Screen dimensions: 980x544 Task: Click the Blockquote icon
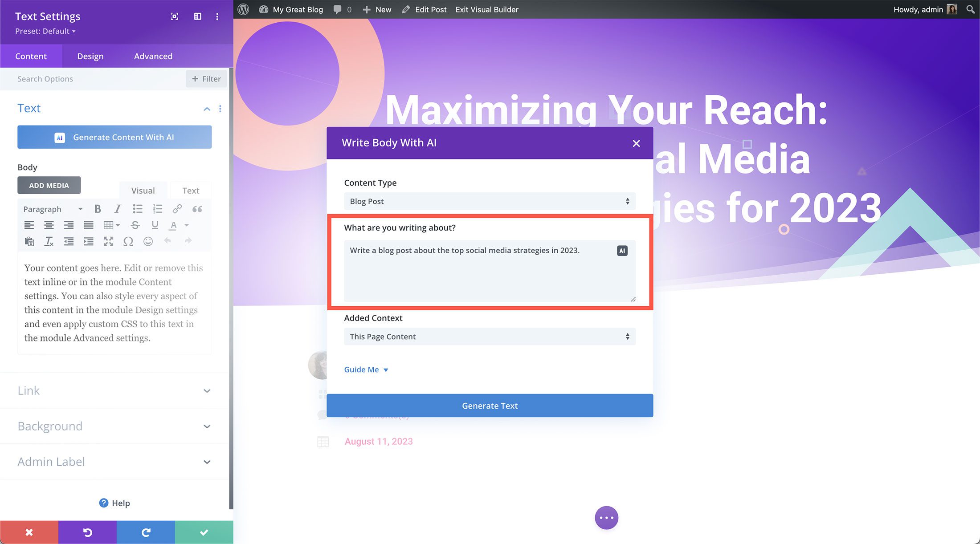click(197, 209)
